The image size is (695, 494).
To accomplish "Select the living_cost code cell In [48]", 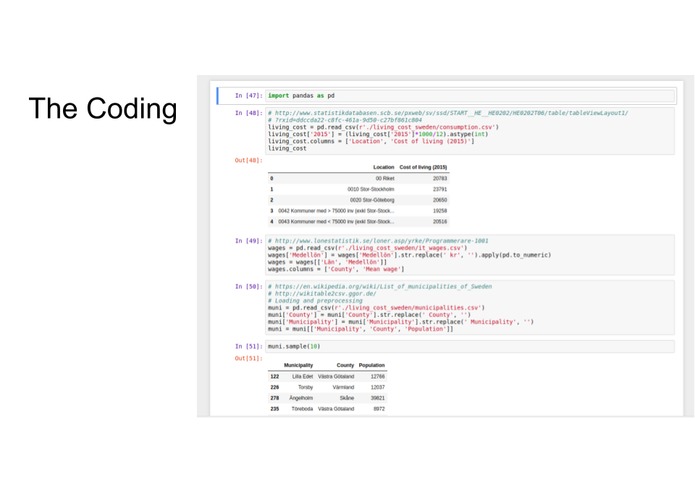I will point(470,131).
